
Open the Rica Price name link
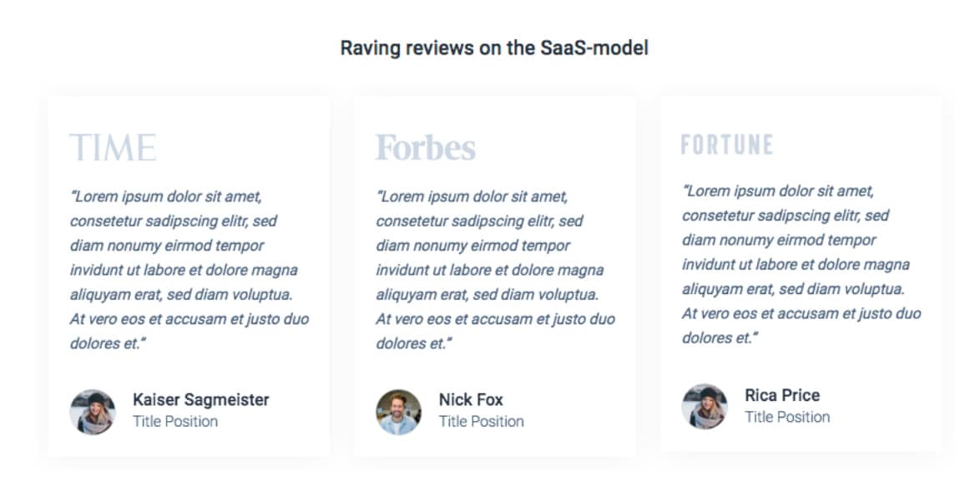pyautogui.click(x=782, y=395)
